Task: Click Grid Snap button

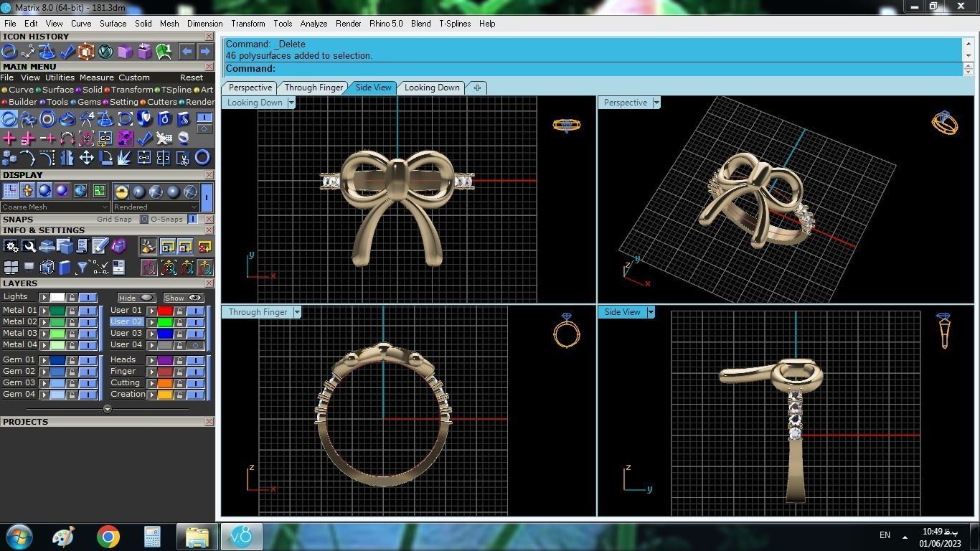Action: (x=115, y=219)
